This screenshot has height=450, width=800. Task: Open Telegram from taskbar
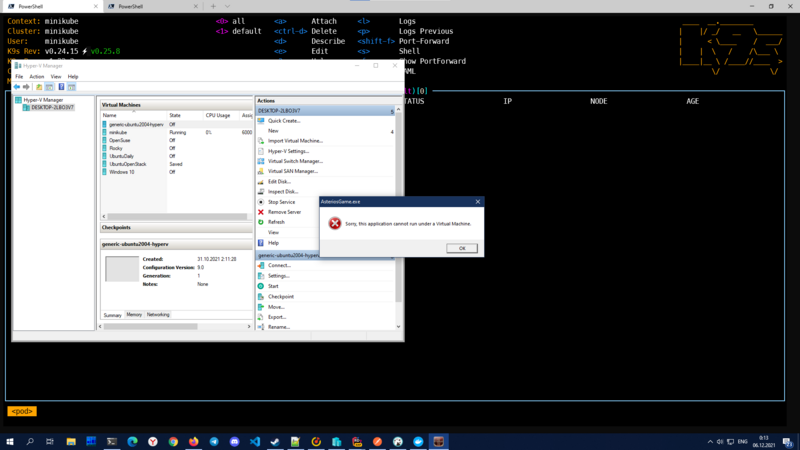point(214,442)
